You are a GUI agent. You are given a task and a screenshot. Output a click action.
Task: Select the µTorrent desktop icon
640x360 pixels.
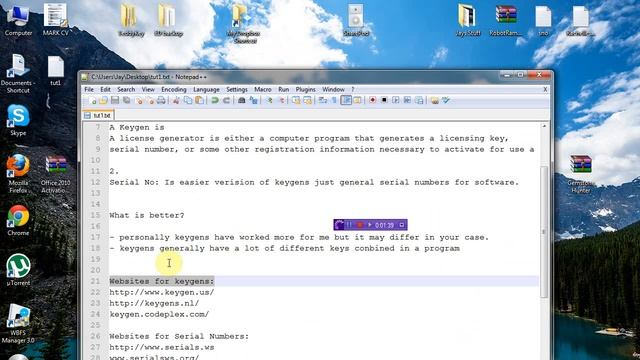[18, 270]
